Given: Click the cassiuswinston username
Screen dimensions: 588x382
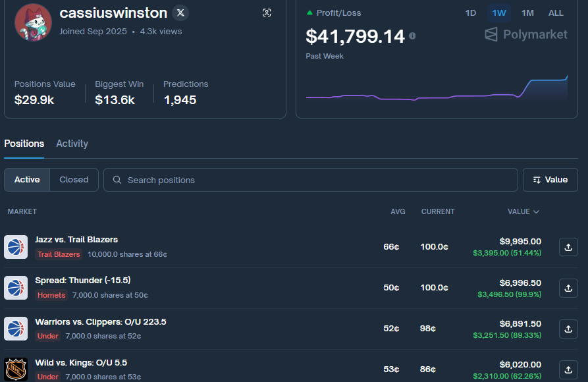Looking at the screenshot, I should [x=113, y=13].
